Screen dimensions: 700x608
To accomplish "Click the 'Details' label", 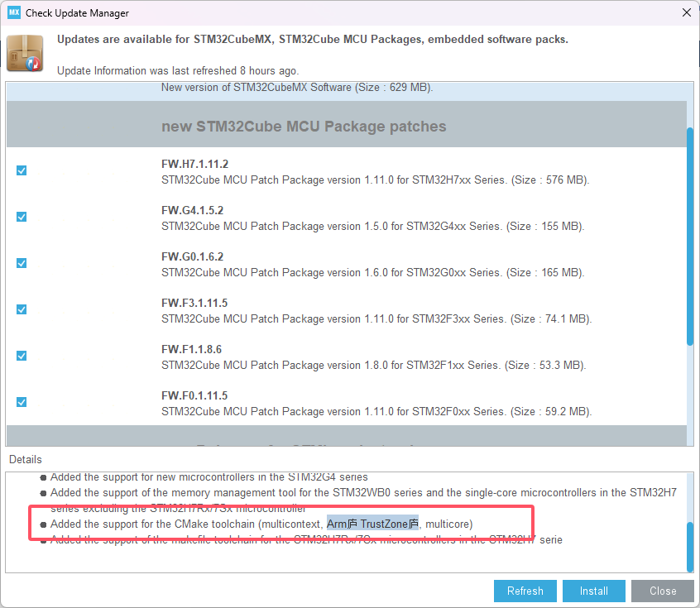I will 26,460.
